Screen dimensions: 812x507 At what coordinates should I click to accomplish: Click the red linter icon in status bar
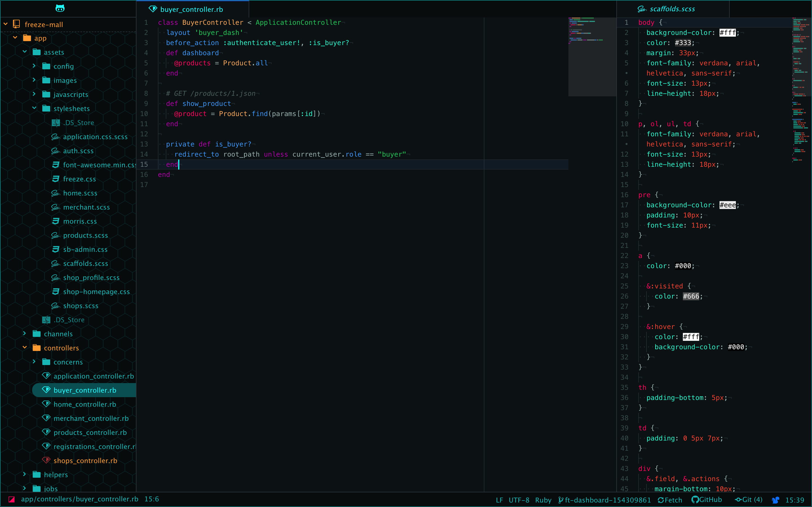tap(11, 499)
